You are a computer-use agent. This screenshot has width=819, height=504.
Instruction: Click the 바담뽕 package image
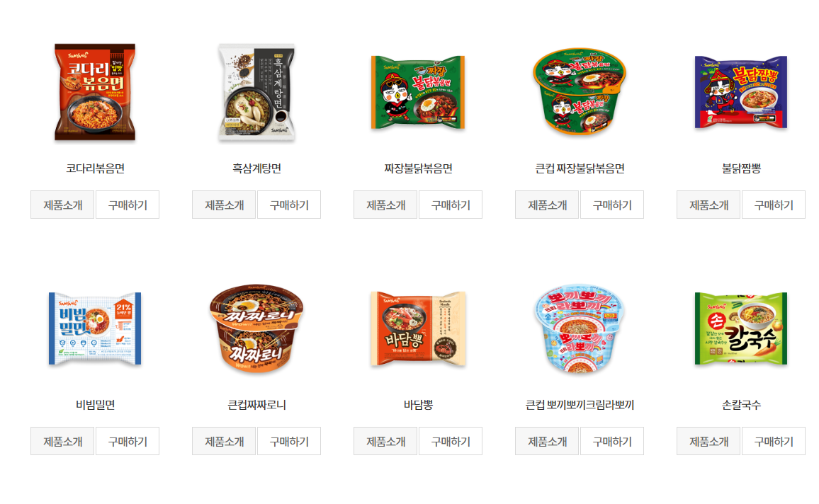[418, 328]
